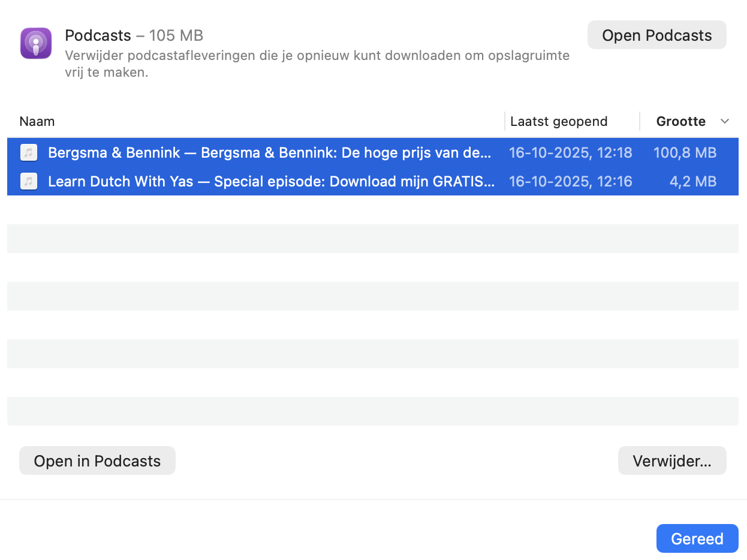Click the purple Podcasts app icon
The height and width of the screenshot is (560, 747).
36,44
